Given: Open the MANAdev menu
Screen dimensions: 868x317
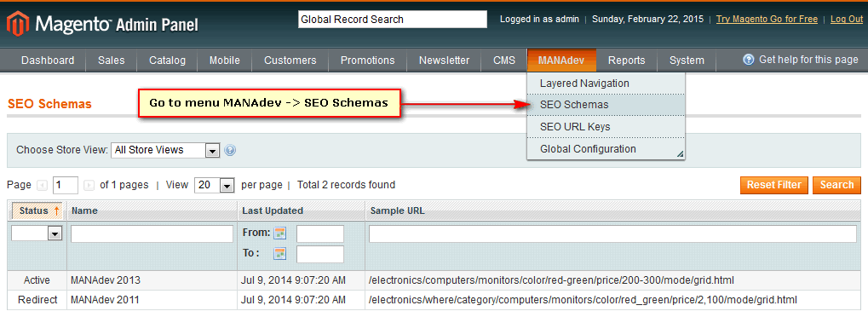Looking at the screenshot, I should [561, 61].
